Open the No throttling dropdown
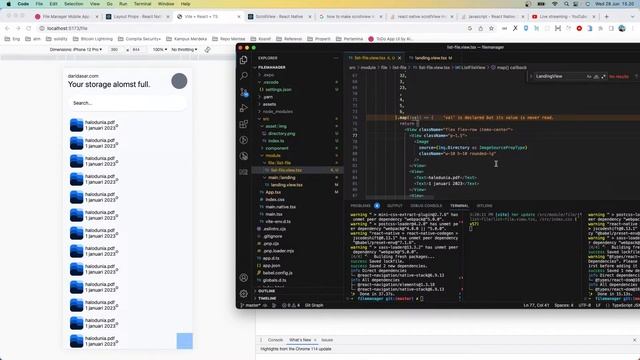This screenshot has width=640, height=360. pos(184,49)
